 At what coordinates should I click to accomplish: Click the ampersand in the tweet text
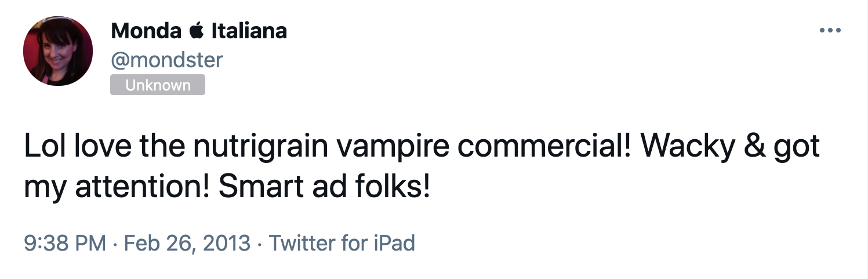(x=754, y=147)
